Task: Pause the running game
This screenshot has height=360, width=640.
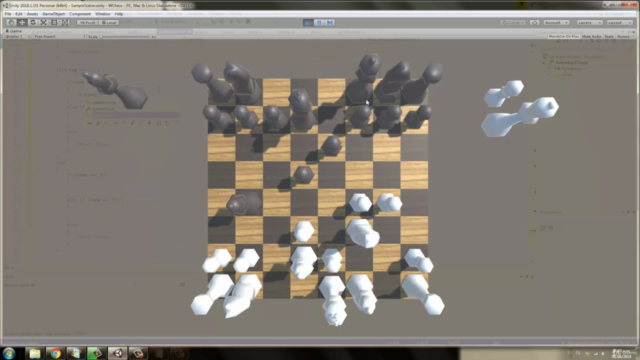Action: tap(319, 22)
